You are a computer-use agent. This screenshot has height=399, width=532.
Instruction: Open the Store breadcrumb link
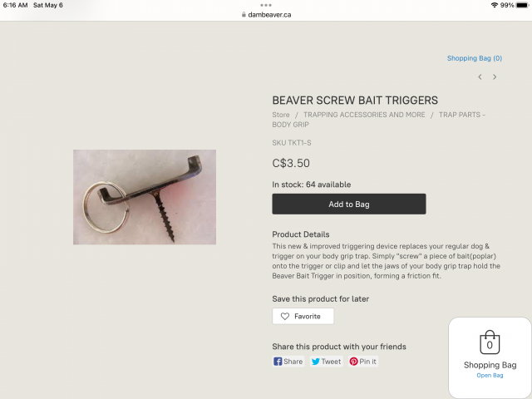[x=281, y=115]
